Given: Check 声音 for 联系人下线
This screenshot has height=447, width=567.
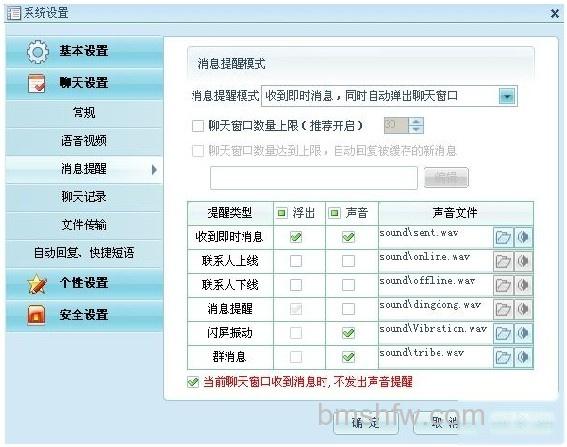Looking at the screenshot, I should click(348, 285).
